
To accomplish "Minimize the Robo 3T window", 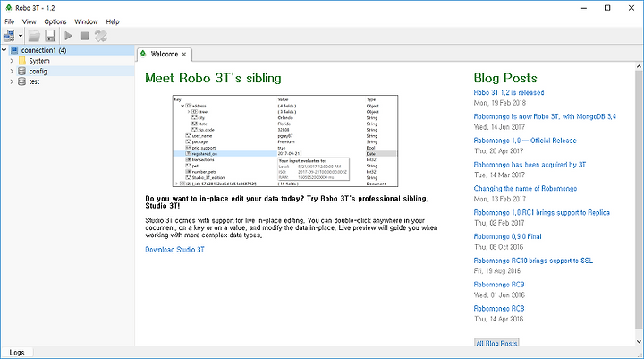I will click(584, 8).
